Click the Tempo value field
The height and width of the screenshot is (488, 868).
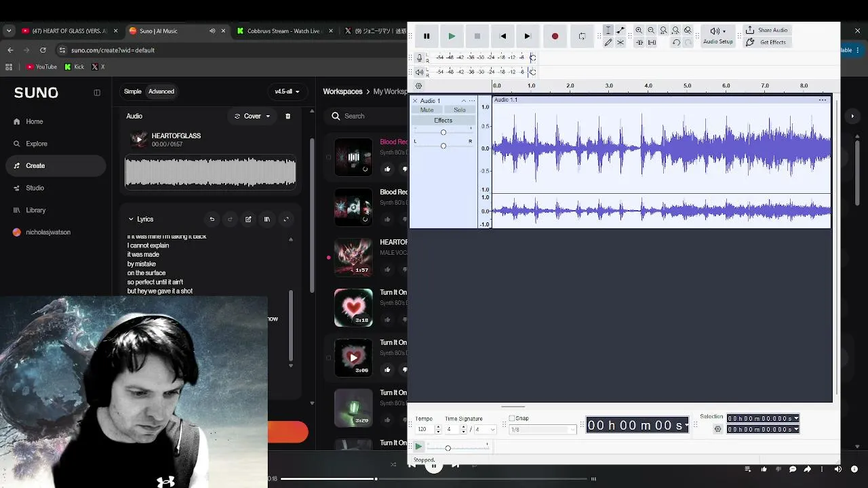point(424,430)
